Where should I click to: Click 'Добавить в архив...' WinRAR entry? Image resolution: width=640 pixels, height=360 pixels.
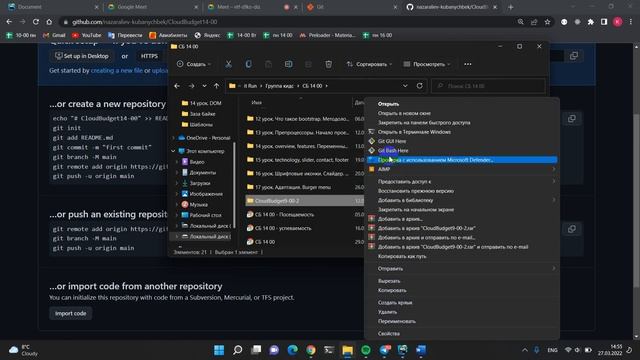click(400, 219)
